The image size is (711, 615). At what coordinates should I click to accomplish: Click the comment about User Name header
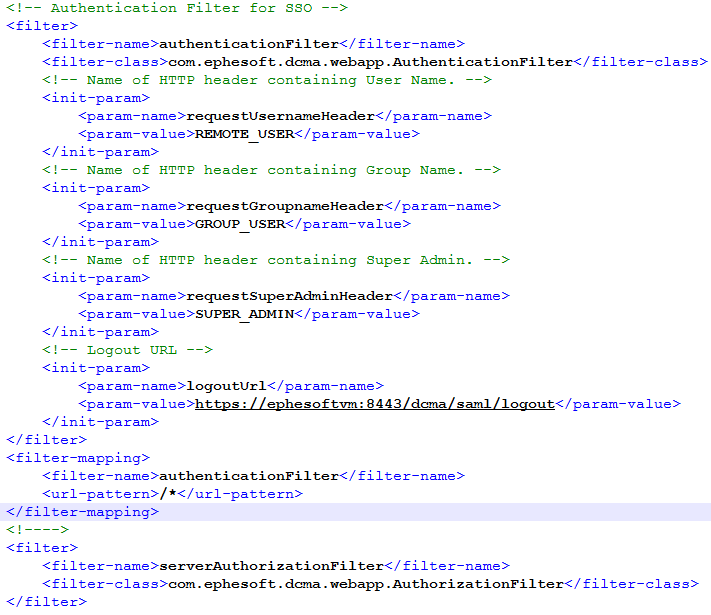tap(267, 80)
